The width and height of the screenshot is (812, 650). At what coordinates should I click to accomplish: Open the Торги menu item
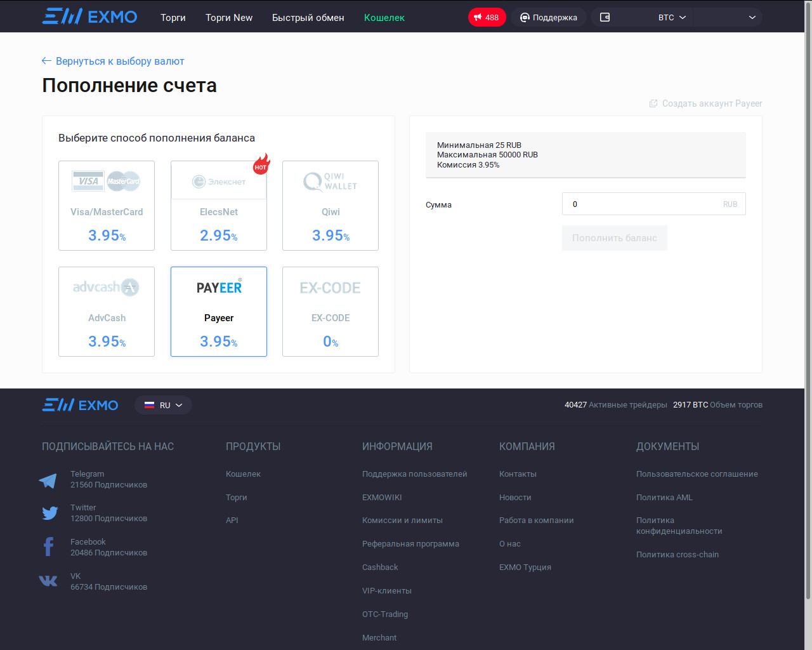point(173,18)
